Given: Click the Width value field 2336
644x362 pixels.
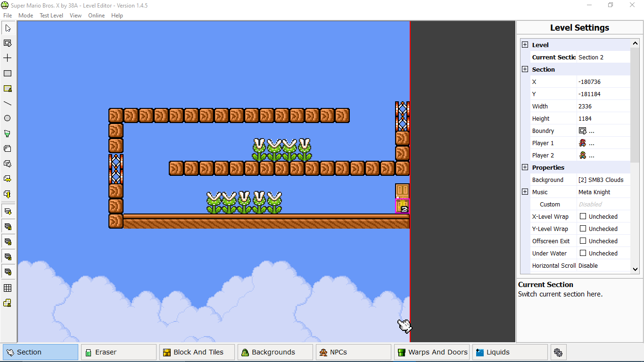Looking at the screenshot, I should (603, 106).
